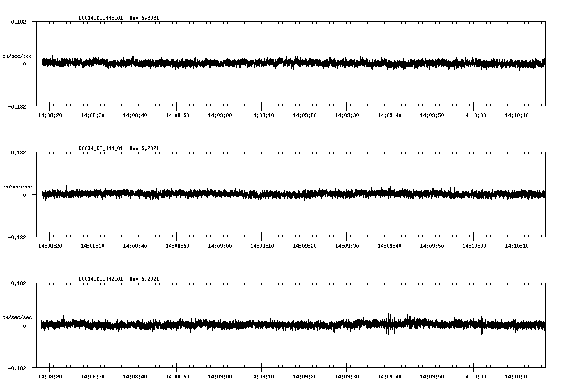
Task: Choose time label 14:10:00 under HNZ plot
Action: click(x=474, y=376)
